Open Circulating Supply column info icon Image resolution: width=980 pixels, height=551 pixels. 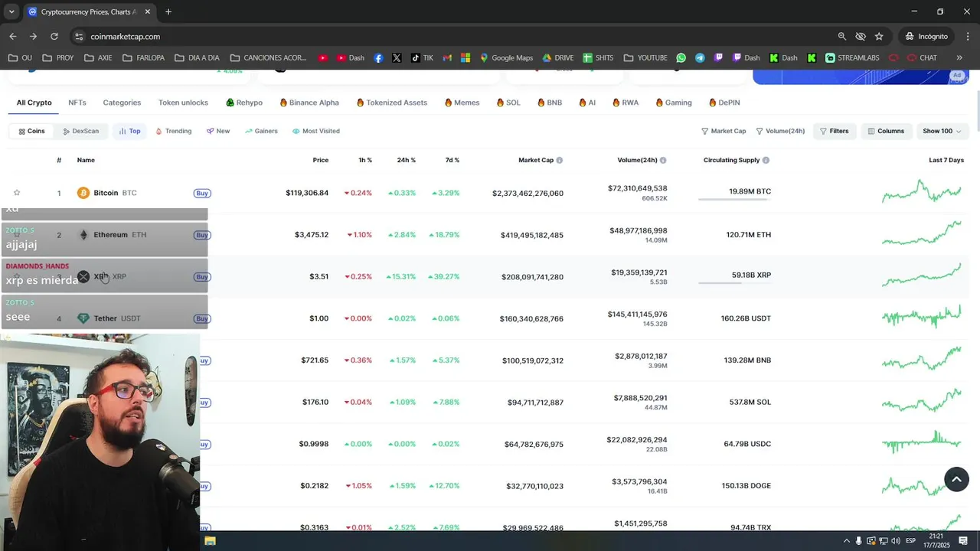(766, 161)
